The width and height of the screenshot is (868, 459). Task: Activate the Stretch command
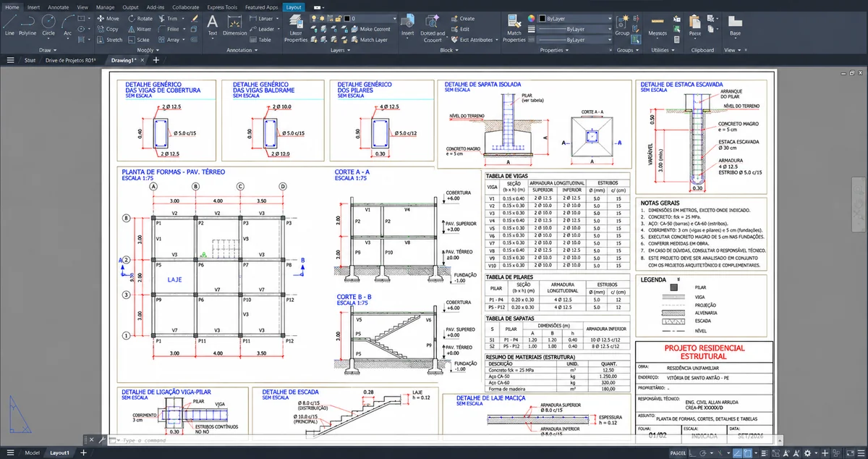point(109,40)
